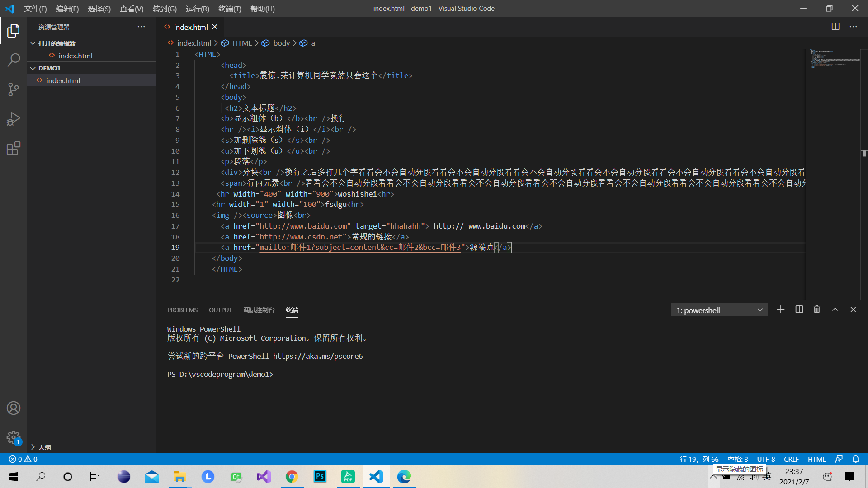The width and height of the screenshot is (868, 488).
Task: Split the terminal pane
Action: click(799, 310)
